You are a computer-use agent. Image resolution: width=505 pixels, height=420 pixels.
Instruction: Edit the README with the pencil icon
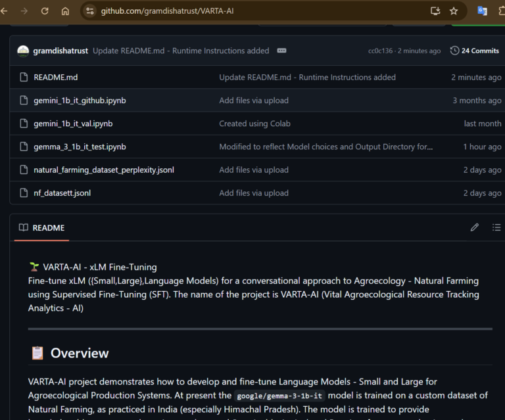[475, 227]
